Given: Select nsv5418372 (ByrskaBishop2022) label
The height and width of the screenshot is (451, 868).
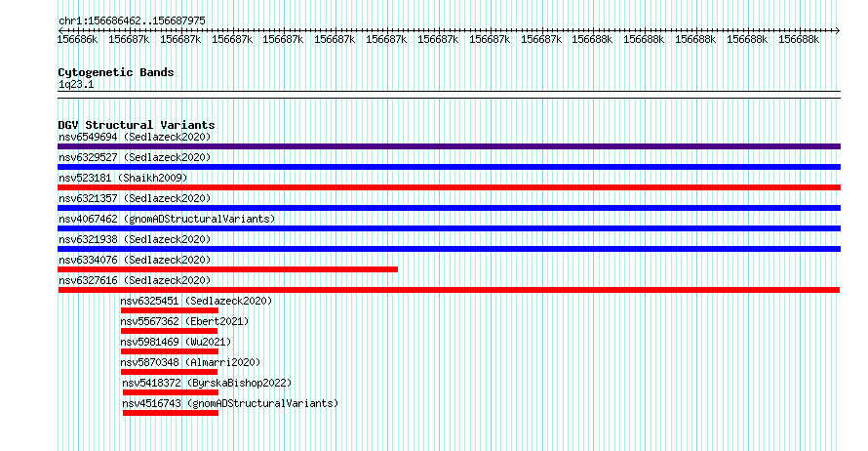Looking at the screenshot, I should pos(207,383).
